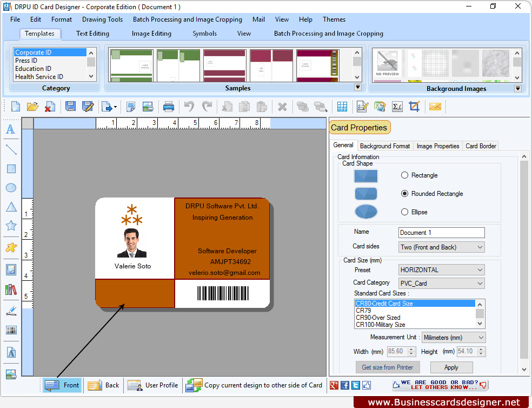The height and width of the screenshot is (408, 532).
Task: Click the New document icon in toolbar
Action: (x=16, y=107)
